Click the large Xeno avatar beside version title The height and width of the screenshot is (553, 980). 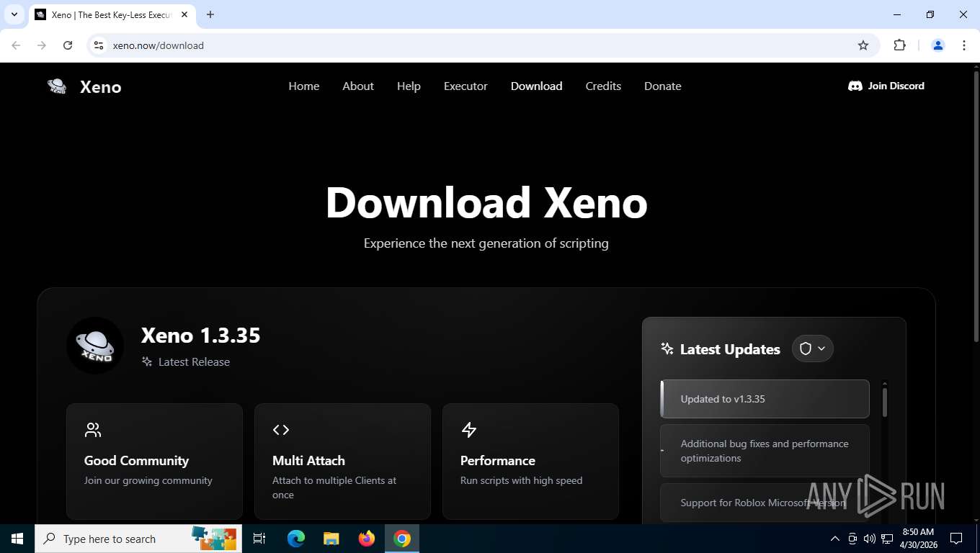pos(95,346)
